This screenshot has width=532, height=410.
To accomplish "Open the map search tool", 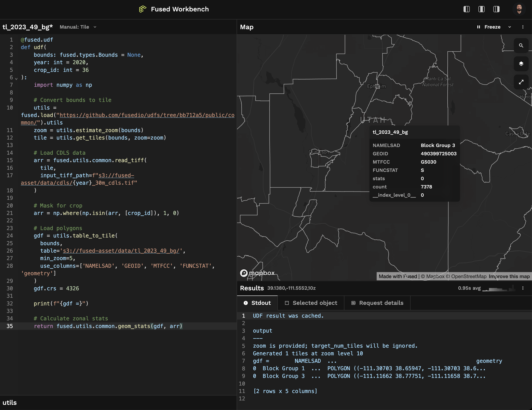I will coord(521,45).
